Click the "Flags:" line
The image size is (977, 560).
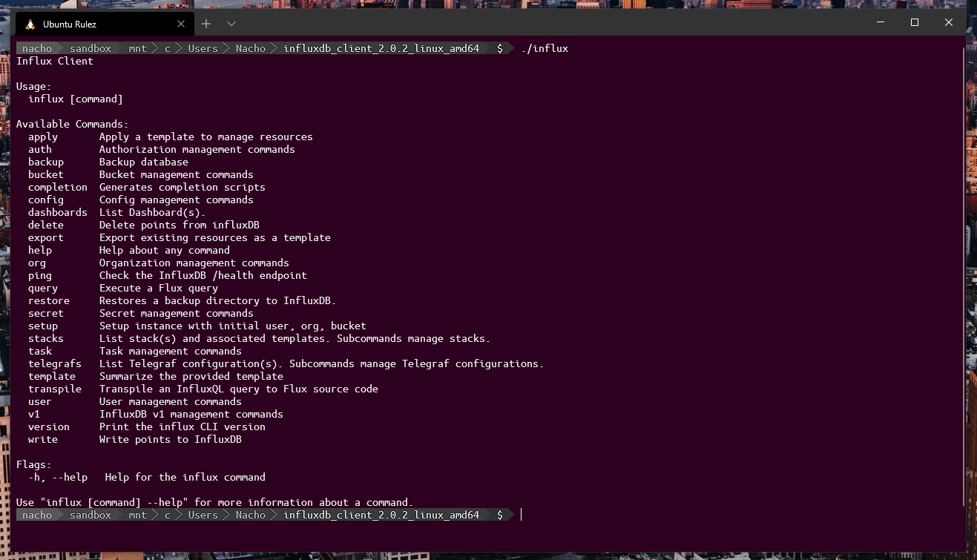coord(34,465)
